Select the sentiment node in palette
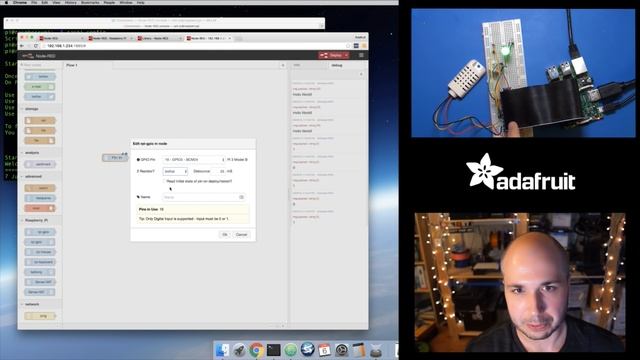The height and width of the screenshot is (360, 640). click(40, 164)
